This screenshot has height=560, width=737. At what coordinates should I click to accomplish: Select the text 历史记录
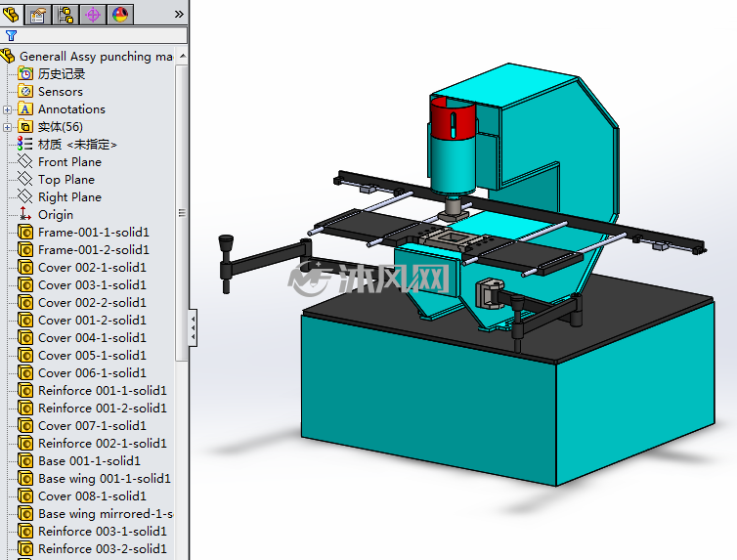[62, 73]
